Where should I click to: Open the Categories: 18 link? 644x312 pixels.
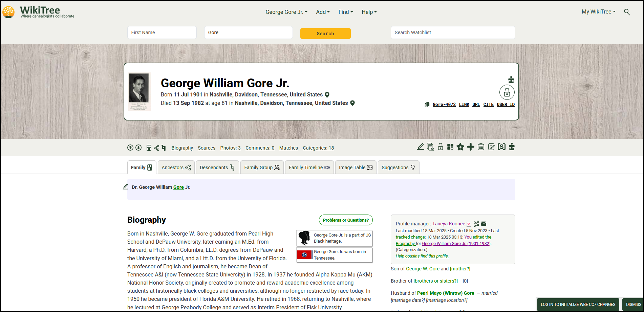coord(318,148)
